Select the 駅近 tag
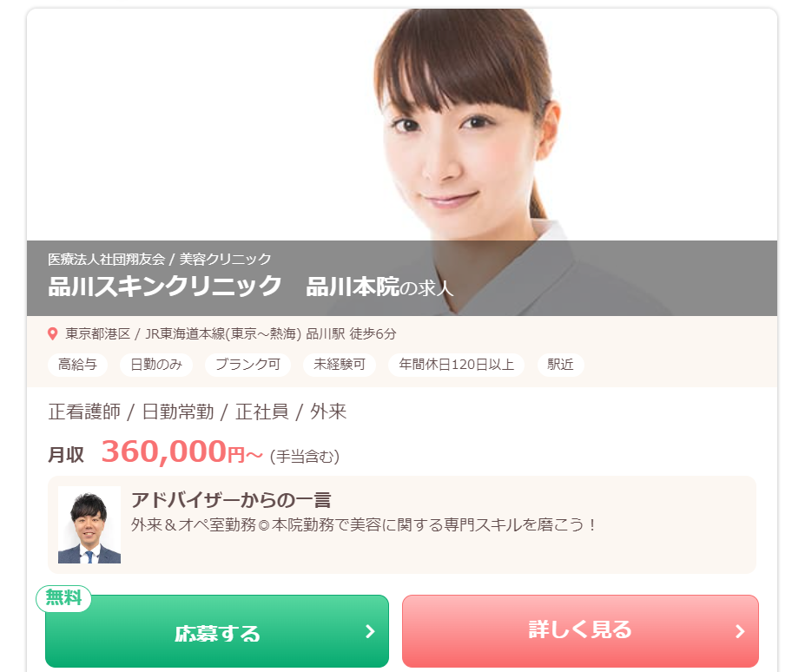This screenshot has width=792, height=672. [x=561, y=365]
